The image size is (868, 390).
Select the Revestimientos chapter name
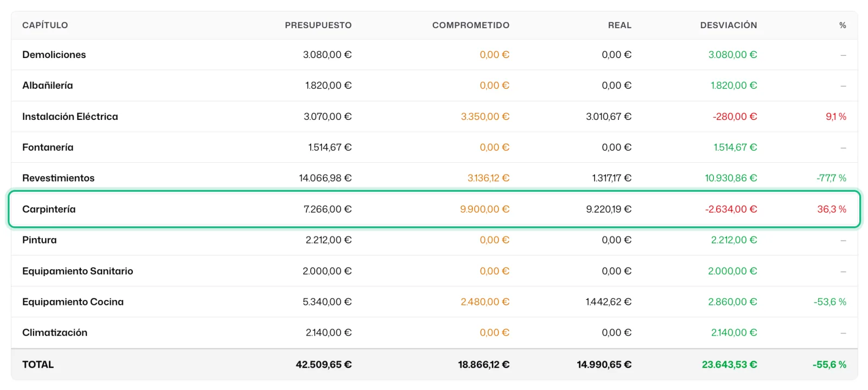coord(58,178)
